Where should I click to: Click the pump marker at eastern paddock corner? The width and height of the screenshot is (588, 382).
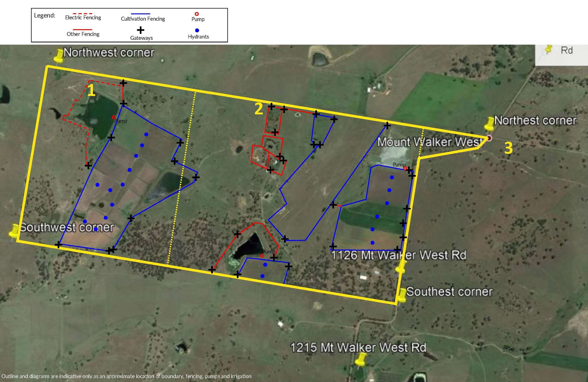coord(405,168)
